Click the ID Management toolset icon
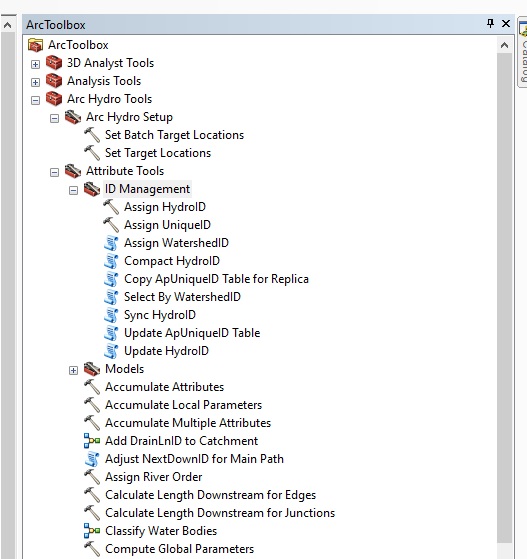 click(x=92, y=189)
